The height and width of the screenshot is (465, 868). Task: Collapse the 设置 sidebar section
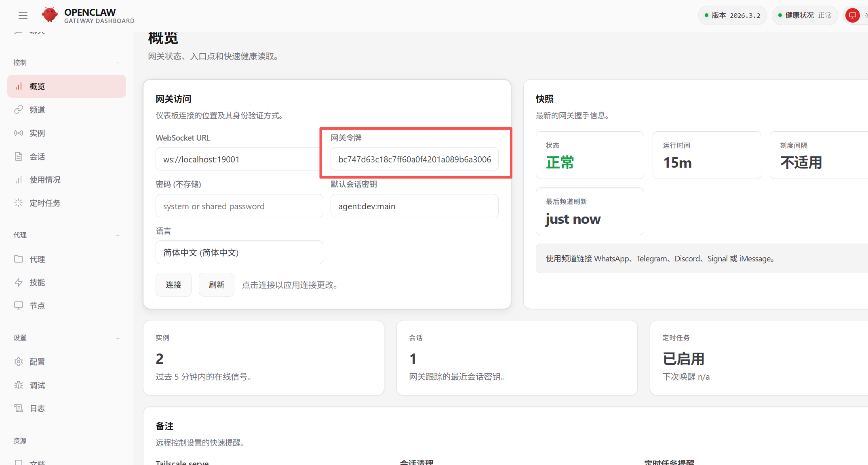[118, 338]
